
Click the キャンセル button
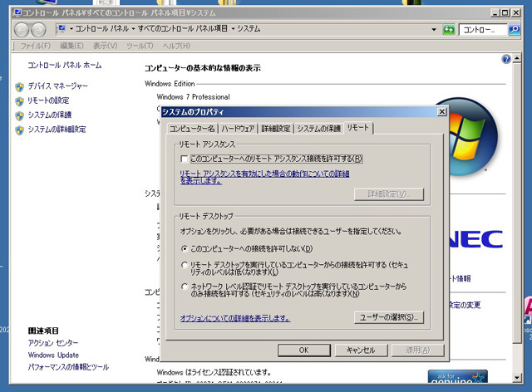pyautogui.click(x=361, y=350)
